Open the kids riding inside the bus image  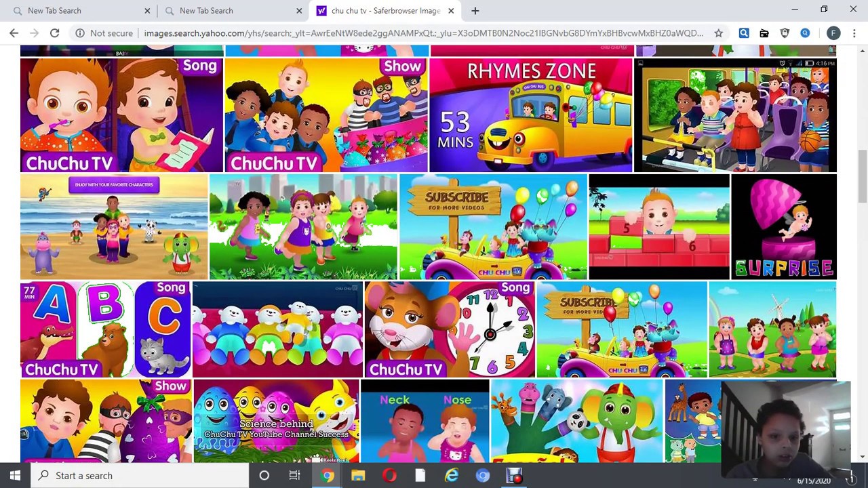tap(735, 115)
